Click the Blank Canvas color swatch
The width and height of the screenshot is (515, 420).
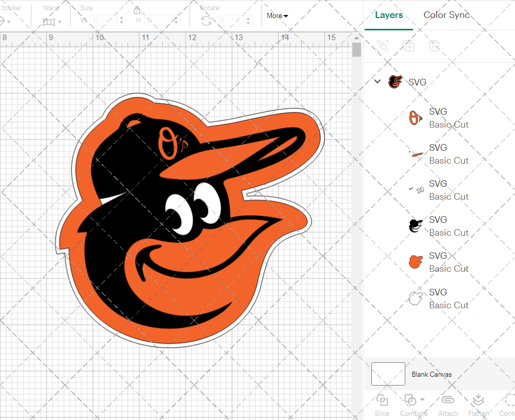pos(388,374)
